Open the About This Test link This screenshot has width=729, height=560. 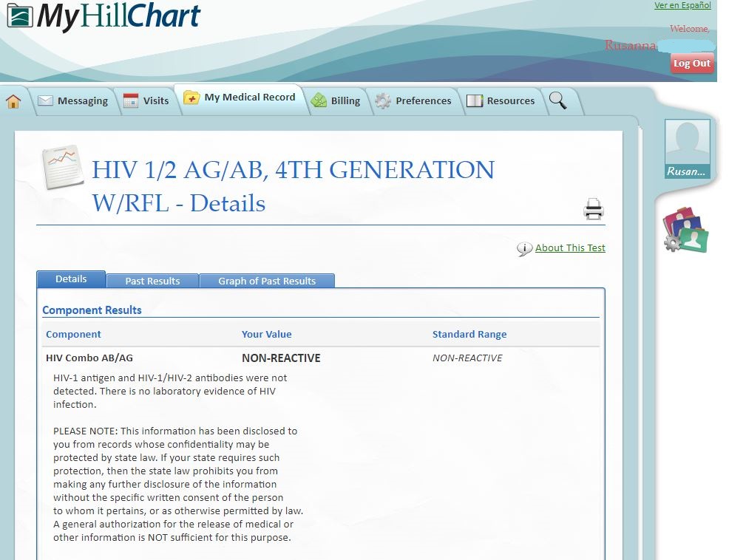[570, 248]
